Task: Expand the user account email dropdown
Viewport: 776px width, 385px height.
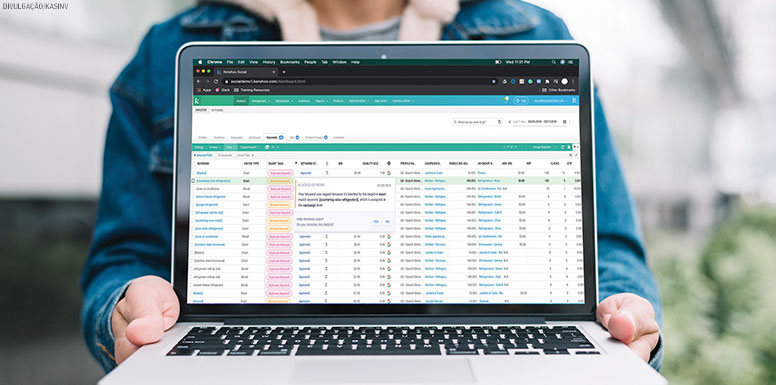Action: click(x=551, y=100)
